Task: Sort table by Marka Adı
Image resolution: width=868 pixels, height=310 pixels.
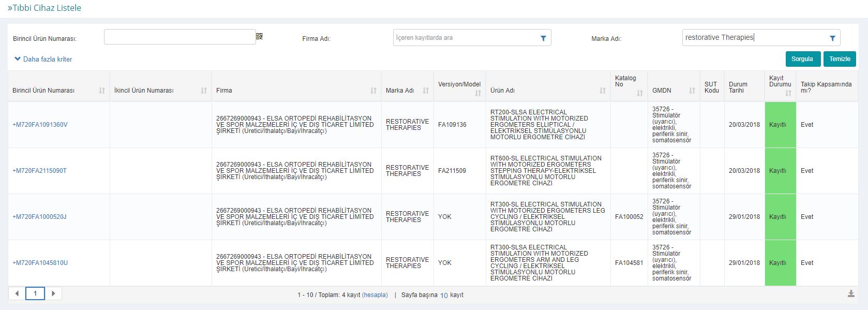Action: [426, 91]
